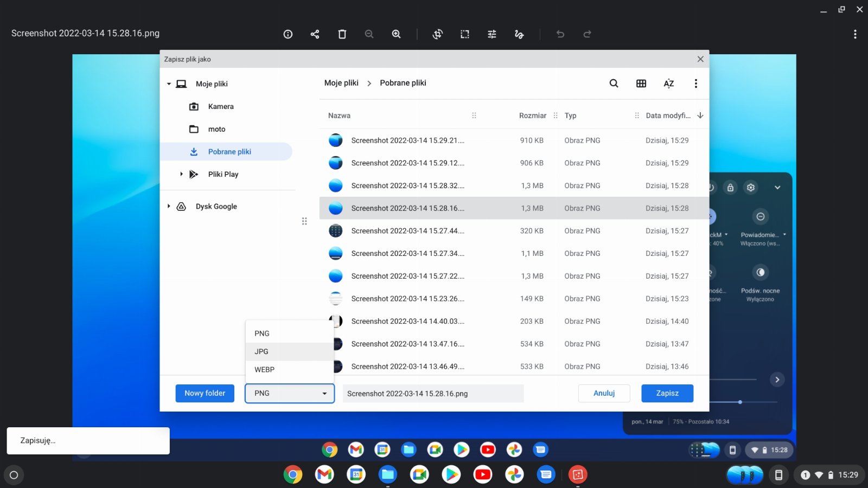Undo the last edit
The width and height of the screenshot is (868, 488).
coord(560,34)
